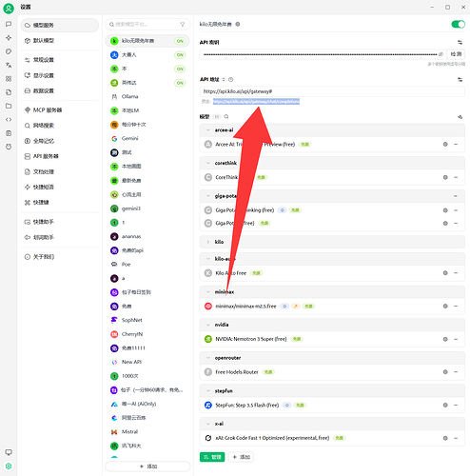Remove the Kilo Auto Free model
470x476 pixels.
pos(456,273)
